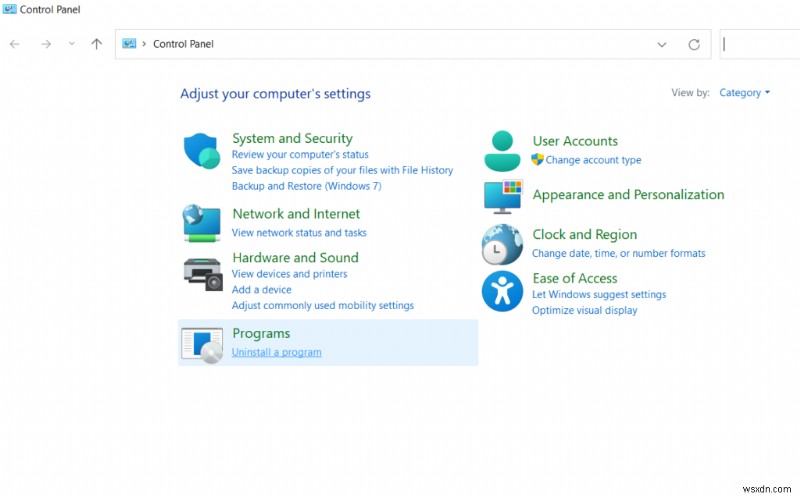The width and height of the screenshot is (800, 497).
Task: Click the Control Panel icon in address bar
Action: tap(129, 44)
